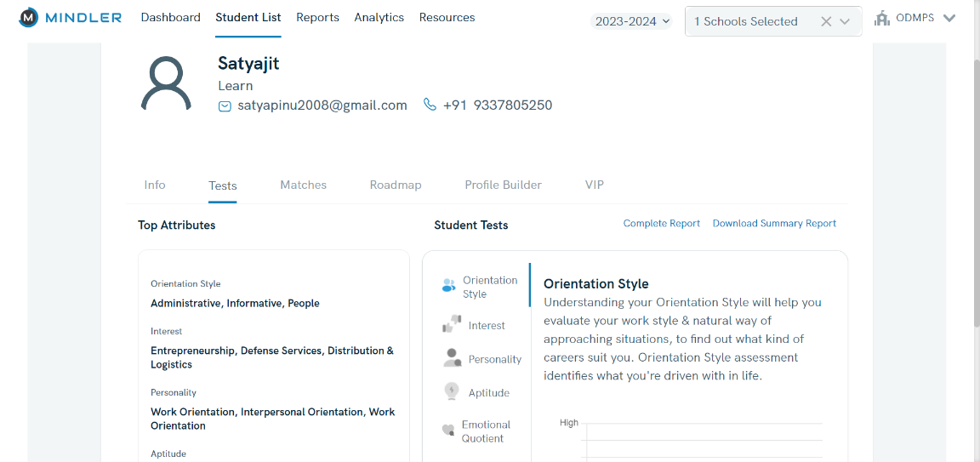Open the Complete Report link

click(x=661, y=224)
